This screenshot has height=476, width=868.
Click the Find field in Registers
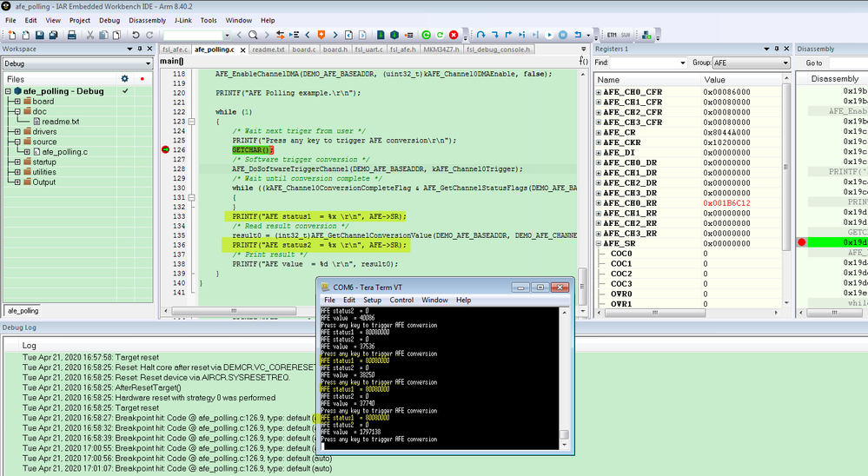pos(647,63)
